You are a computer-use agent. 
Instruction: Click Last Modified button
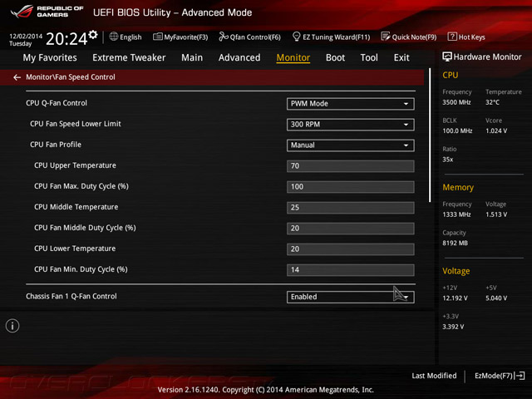(x=434, y=376)
